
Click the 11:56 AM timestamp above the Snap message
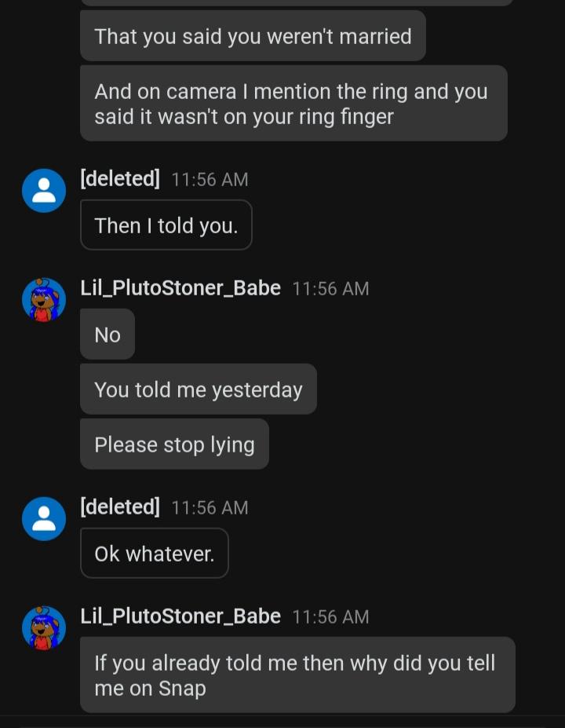tap(330, 617)
